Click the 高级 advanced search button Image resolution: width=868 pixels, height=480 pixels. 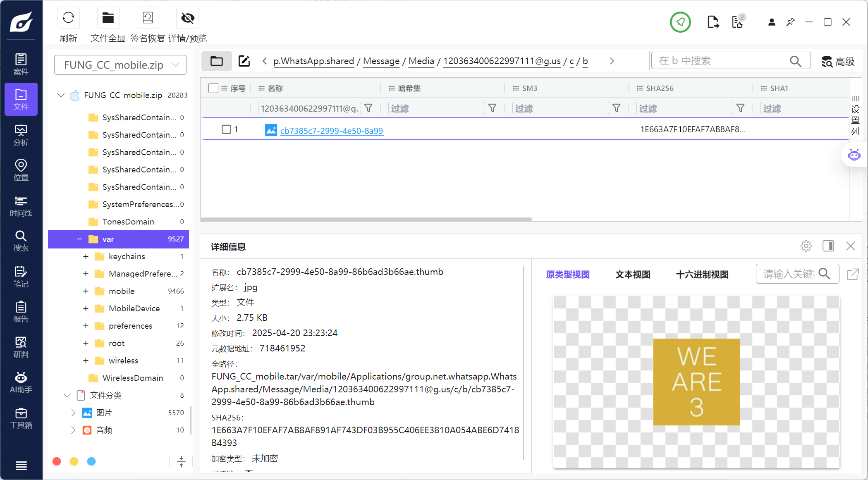[x=838, y=62]
